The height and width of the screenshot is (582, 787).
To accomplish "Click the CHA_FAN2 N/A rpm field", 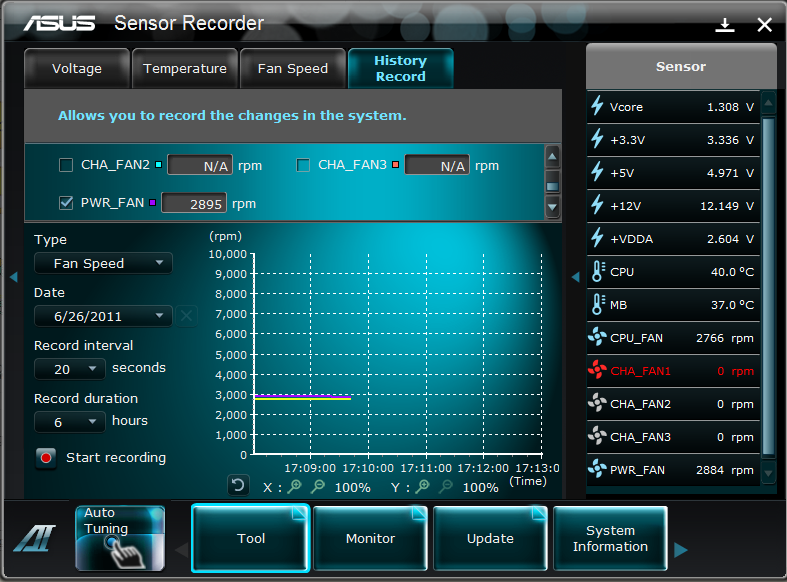I will click(x=200, y=165).
